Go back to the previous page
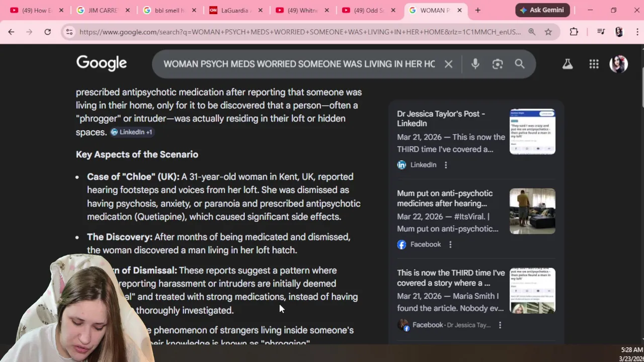Viewport: 644px width, 362px height. click(11, 32)
